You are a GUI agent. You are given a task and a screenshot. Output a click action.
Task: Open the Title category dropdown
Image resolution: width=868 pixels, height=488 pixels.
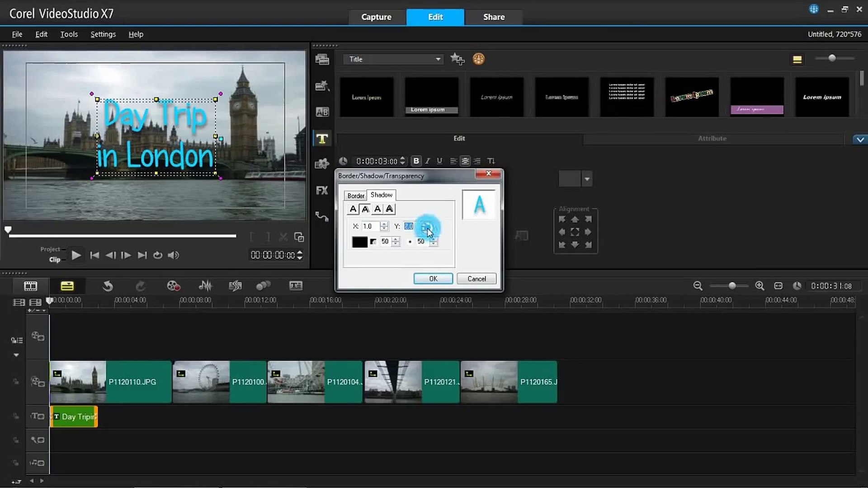tap(393, 59)
